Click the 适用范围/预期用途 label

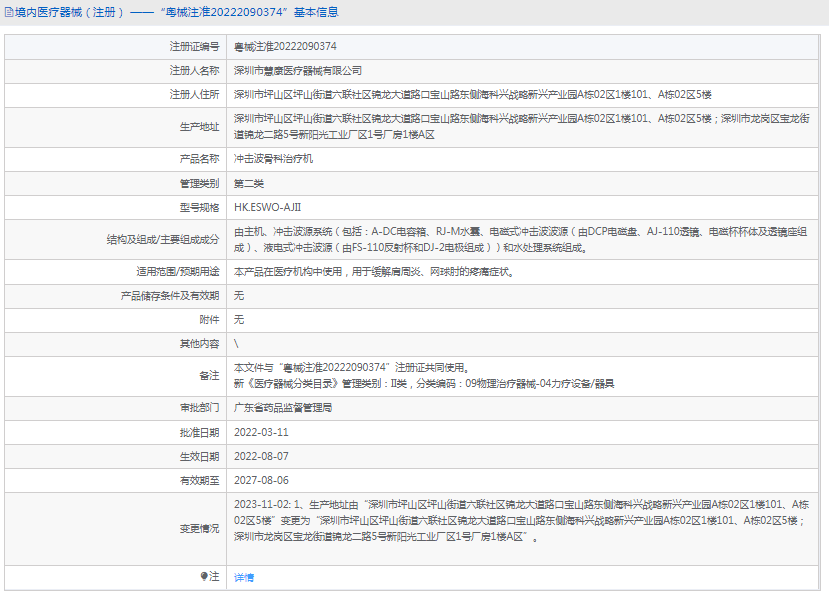coord(178,272)
